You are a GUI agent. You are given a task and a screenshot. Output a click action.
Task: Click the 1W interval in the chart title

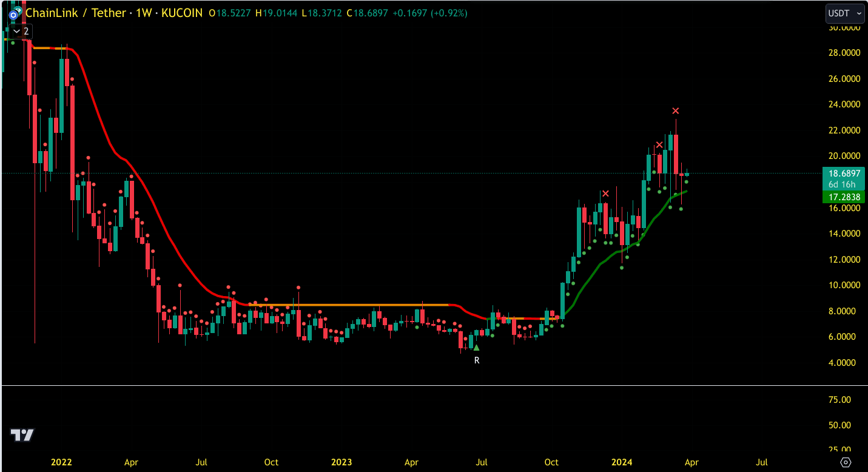pos(143,13)
